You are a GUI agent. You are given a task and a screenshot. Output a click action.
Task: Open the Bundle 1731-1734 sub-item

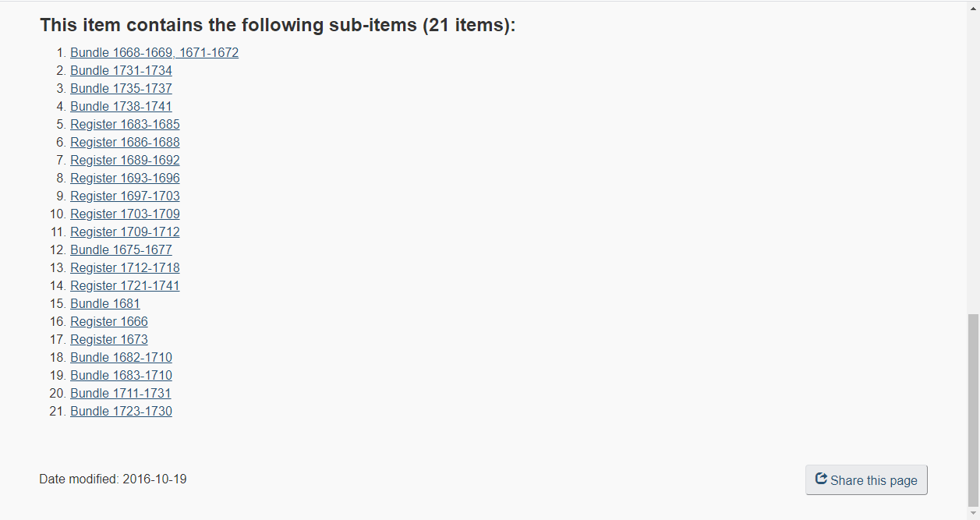pyautogui.click(x=121, y=71)
